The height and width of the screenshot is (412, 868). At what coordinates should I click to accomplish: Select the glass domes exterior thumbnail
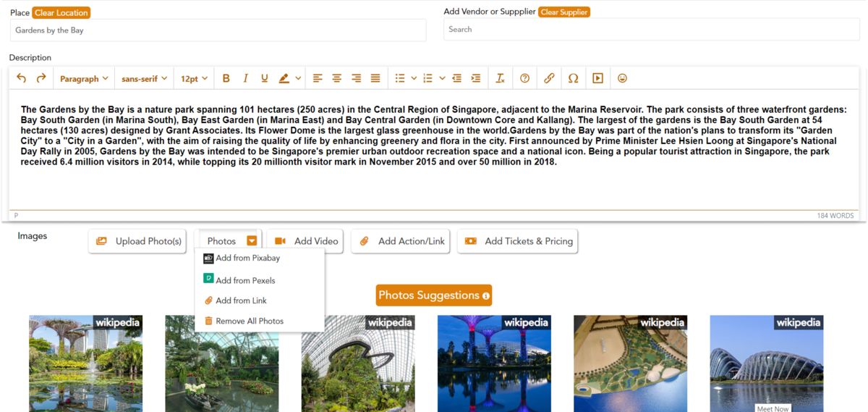point(766,363)
